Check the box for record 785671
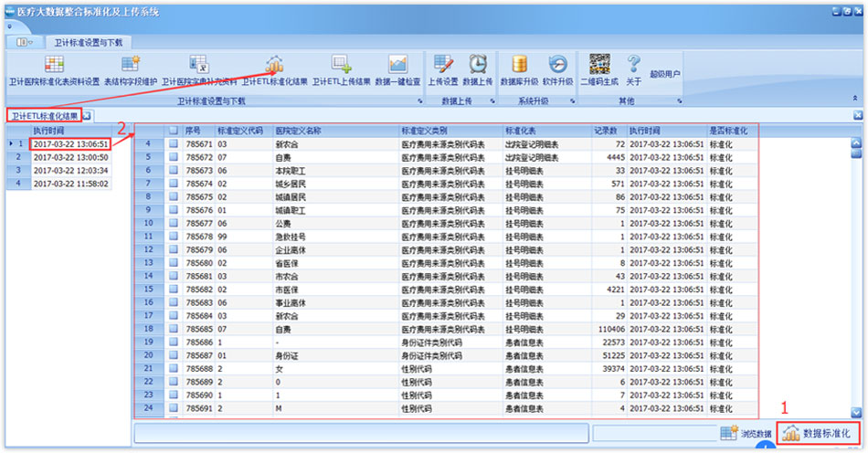This screenshot has height=453, width=868. coord(174,143)
